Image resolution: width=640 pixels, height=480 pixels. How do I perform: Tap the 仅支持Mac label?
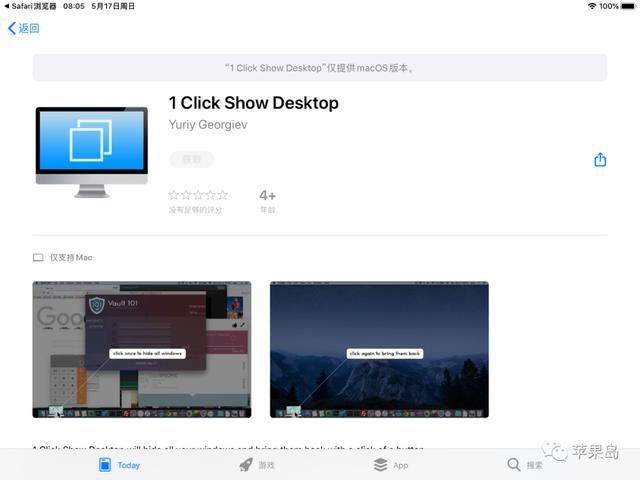click(71, 258)
